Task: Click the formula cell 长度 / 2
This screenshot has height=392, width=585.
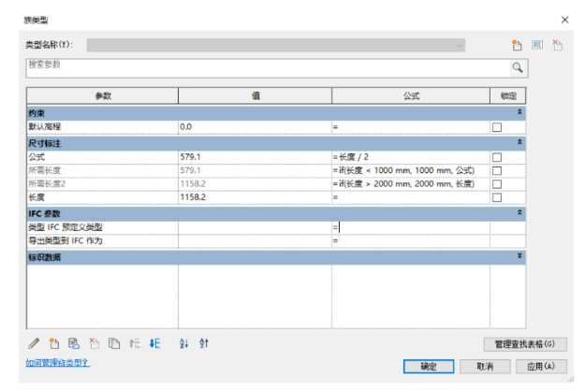Action: click(x=411, y=157)
